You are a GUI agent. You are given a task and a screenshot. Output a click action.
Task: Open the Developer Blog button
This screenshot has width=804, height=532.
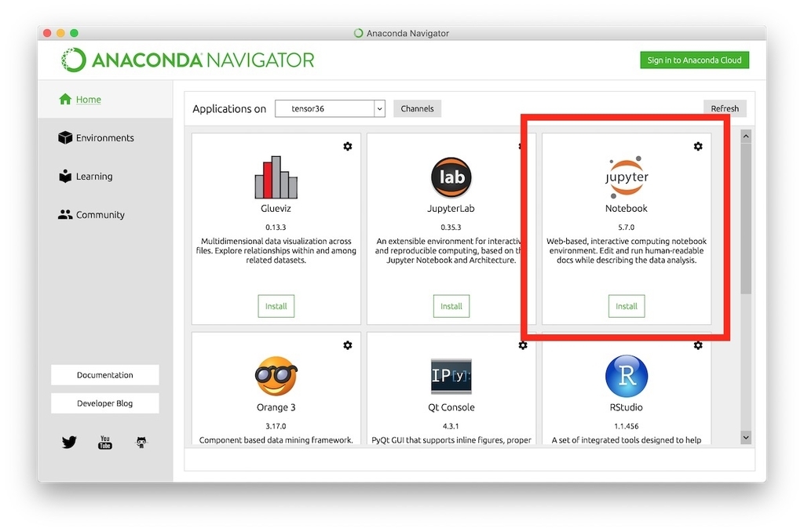[105, 403]
